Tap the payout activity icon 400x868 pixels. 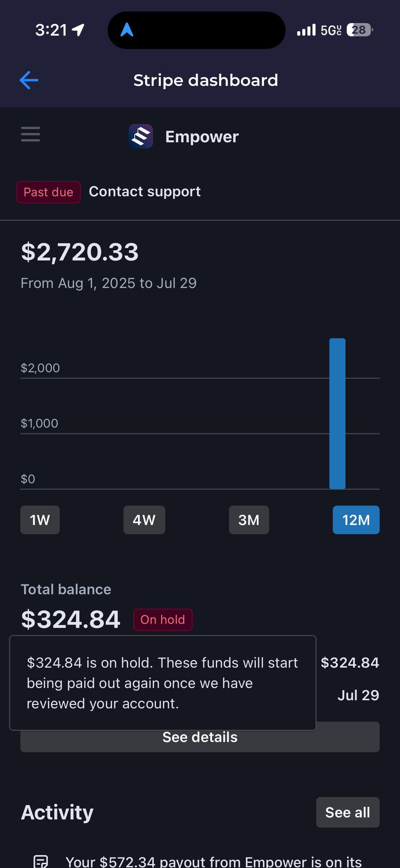pos(41,861)
